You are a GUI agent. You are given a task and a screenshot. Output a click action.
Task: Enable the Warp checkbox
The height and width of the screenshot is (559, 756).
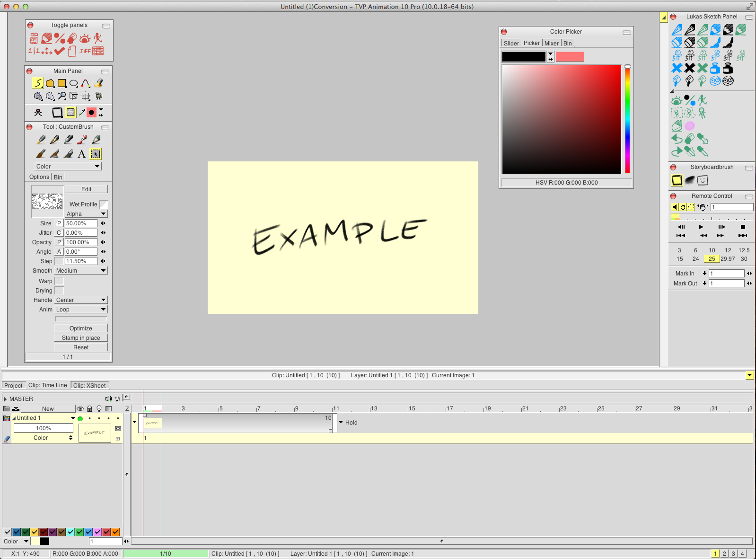[59, 281]
